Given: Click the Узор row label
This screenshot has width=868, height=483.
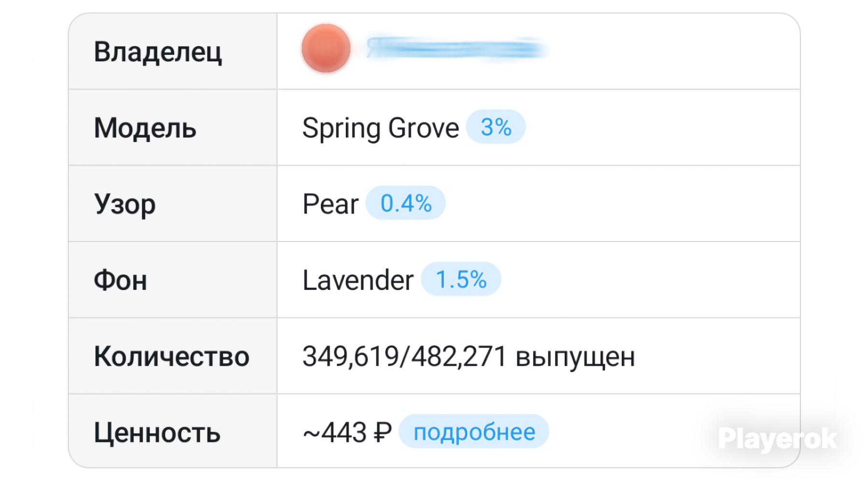Looking at the screenshot, I should [125, 204].
